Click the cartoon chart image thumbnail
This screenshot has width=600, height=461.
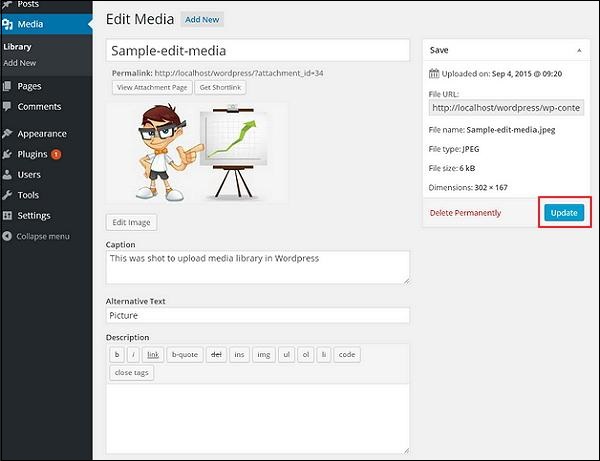click(x=196, y=152)
